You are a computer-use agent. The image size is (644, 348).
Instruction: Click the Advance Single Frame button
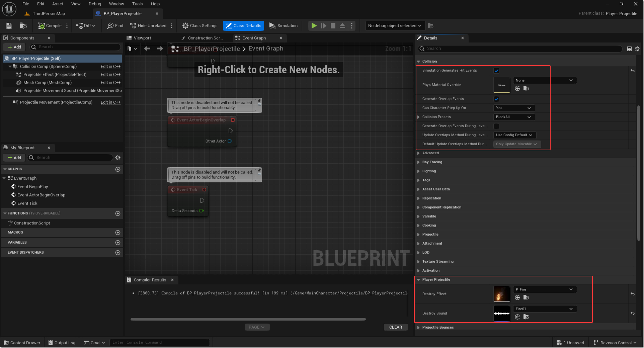point(323,26)
